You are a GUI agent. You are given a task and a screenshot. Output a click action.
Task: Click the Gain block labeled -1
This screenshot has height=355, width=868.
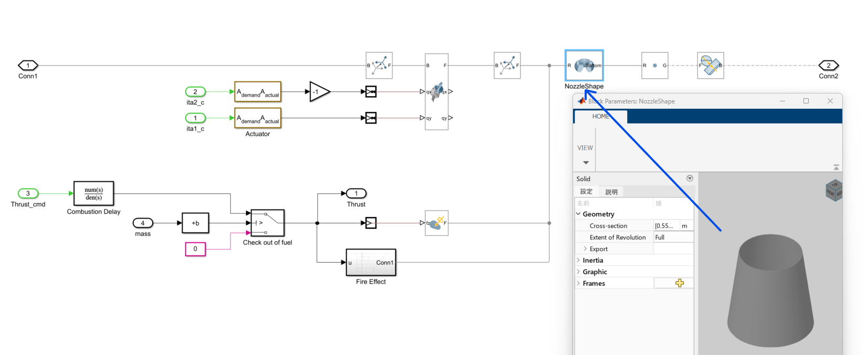point(320,92)
